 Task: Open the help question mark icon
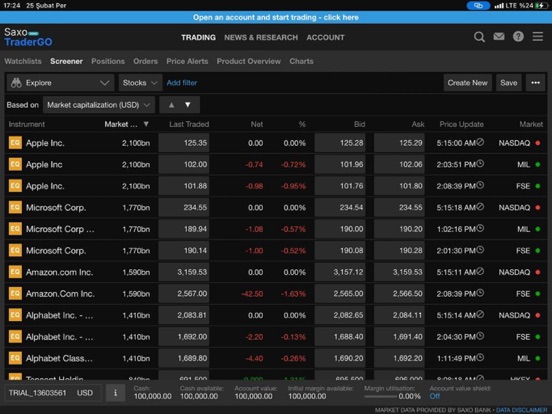(518, 37)
